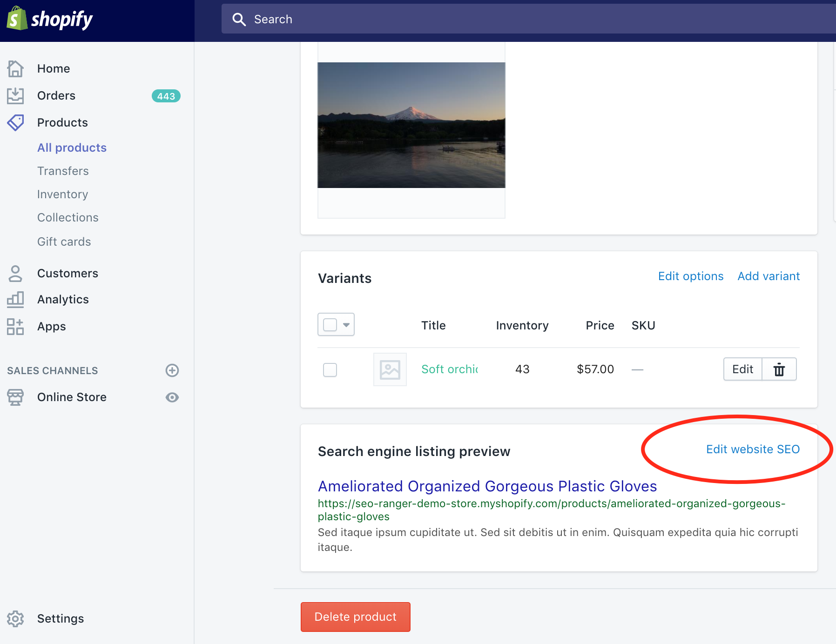Navigate to Collections in the sidebar

point(67,217)
